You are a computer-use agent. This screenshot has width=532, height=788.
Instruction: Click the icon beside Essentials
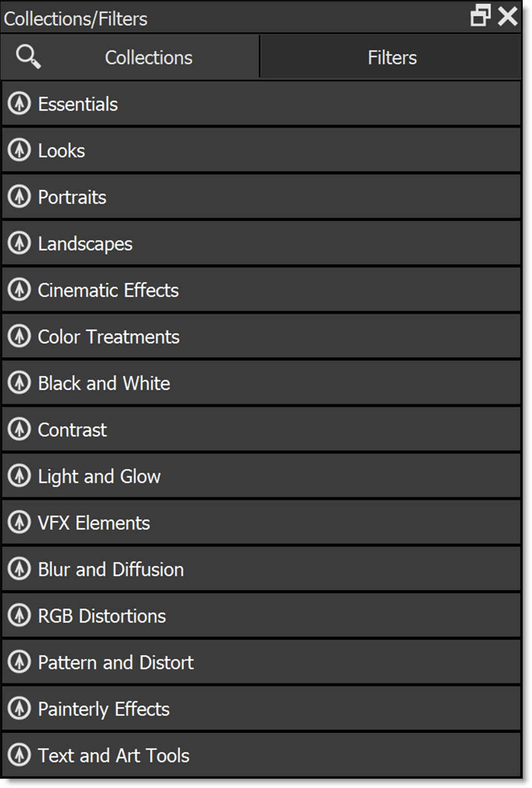coord(20,104)
